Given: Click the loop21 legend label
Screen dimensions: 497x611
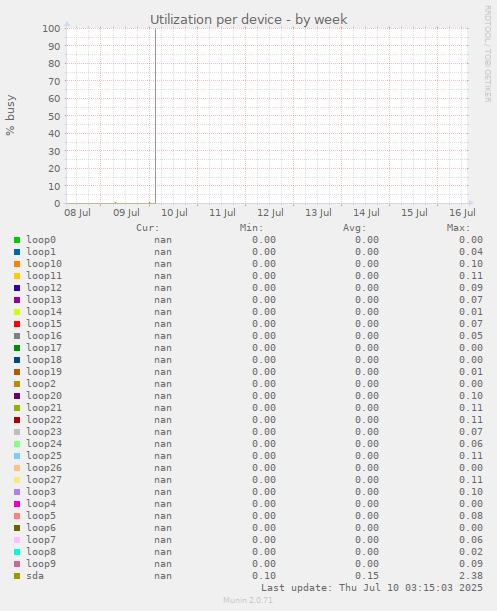Looking at the screenshot, I should (44, 408).
